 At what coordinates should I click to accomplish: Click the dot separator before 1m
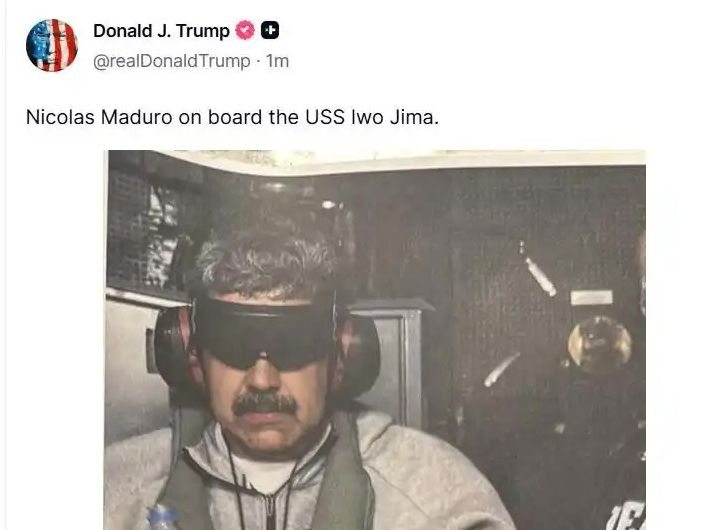(x=258, y=61)
